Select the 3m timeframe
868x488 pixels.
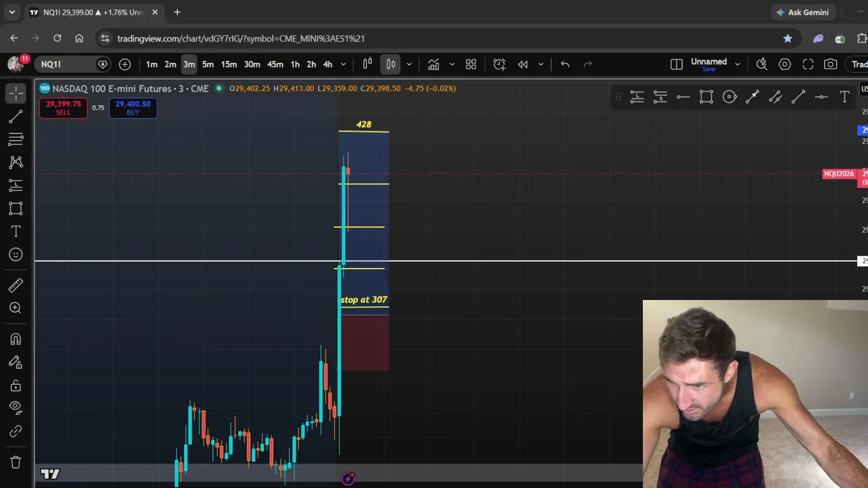(189, 64)
